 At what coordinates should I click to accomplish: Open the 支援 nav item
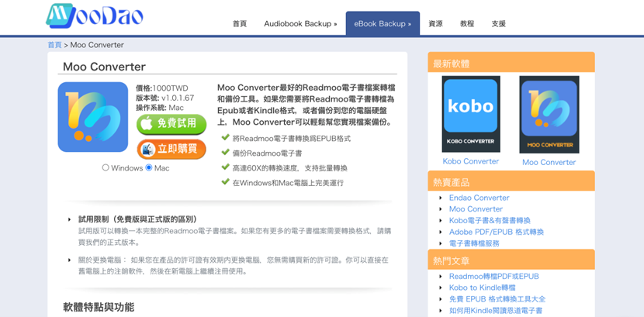(x=499, y=24)
